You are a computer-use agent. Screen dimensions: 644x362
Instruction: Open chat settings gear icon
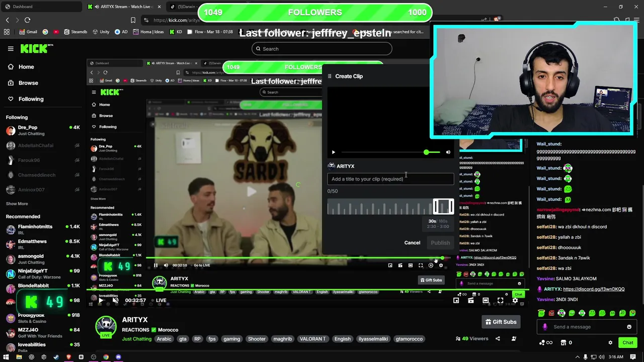[610, 343]
